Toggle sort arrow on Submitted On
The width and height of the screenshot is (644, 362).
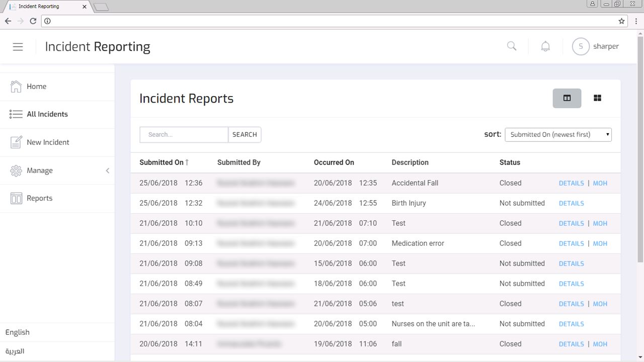pos(187,162)
